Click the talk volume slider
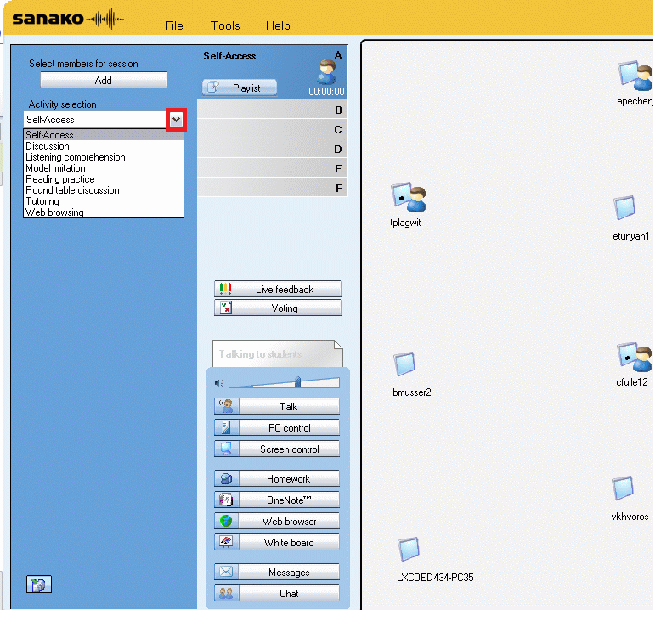 point(297,382)
